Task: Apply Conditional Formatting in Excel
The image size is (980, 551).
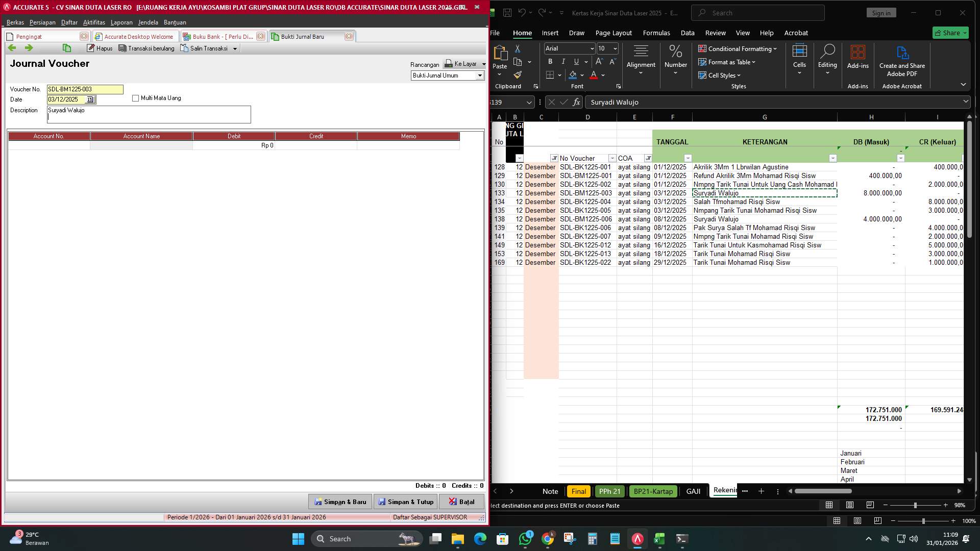Action: click(x=738, y=49)
